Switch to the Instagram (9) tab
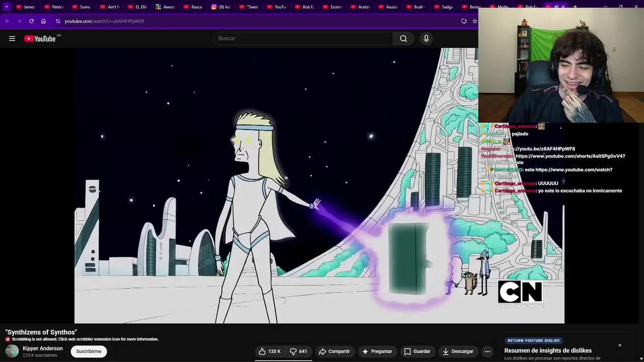This screenshot has height=362, width=644. [221, 7]
